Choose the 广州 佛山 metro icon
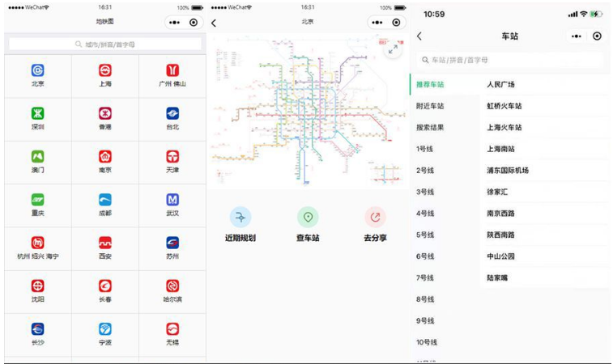613x364 pixels. (x=172, y=71)
